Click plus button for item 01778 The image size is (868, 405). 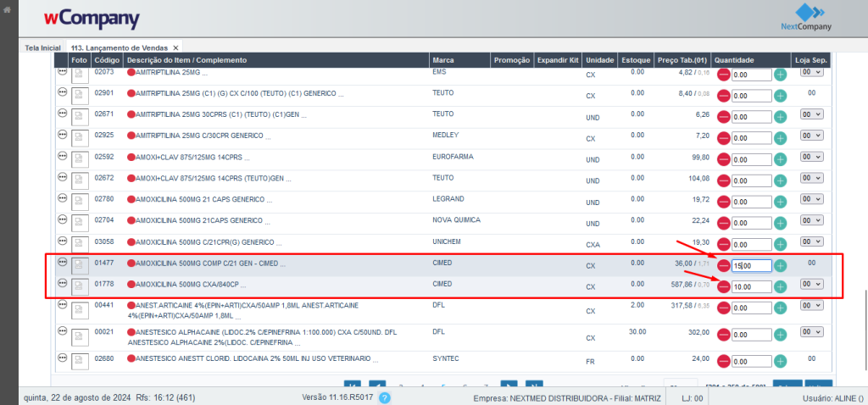(x=780, y=286)
